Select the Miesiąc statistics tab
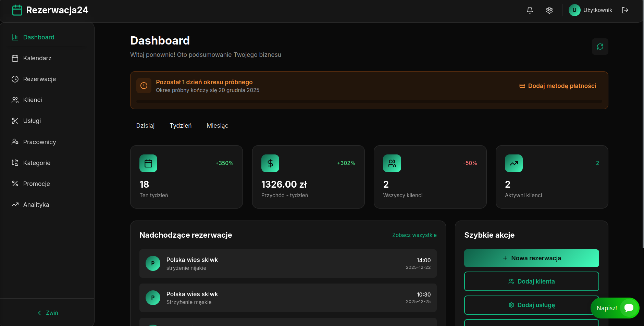The width and height of the screenshot is (644, 326). pos(217,126)
